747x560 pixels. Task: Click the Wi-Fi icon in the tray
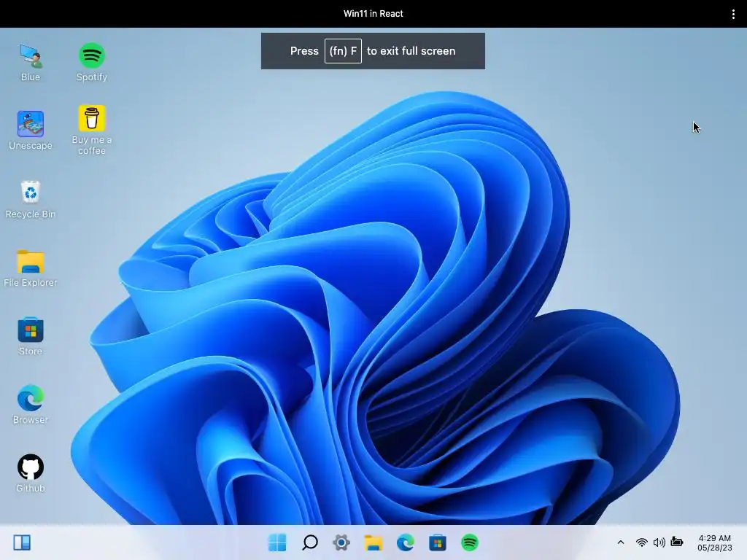[x=642, y=542]
